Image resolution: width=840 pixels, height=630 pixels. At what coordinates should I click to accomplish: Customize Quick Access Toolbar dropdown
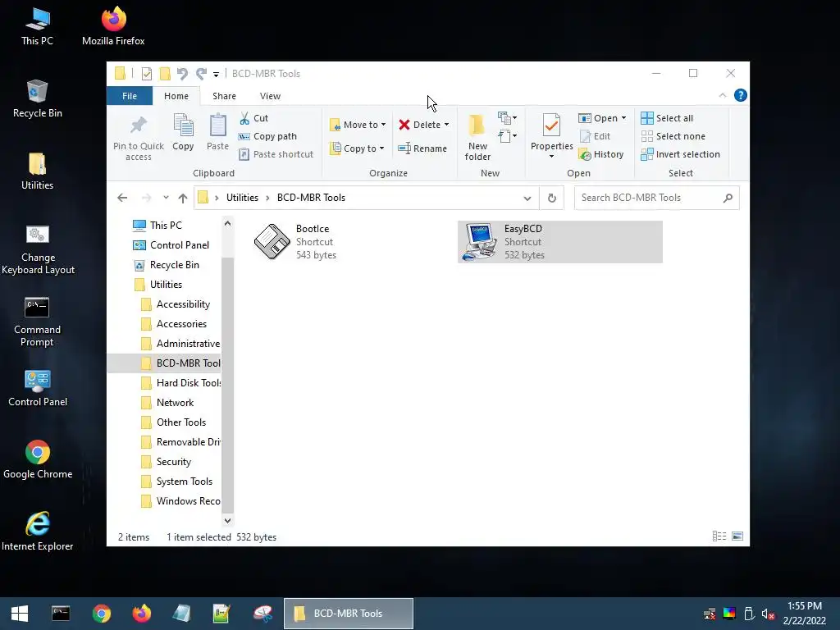[x=216, y=75]
